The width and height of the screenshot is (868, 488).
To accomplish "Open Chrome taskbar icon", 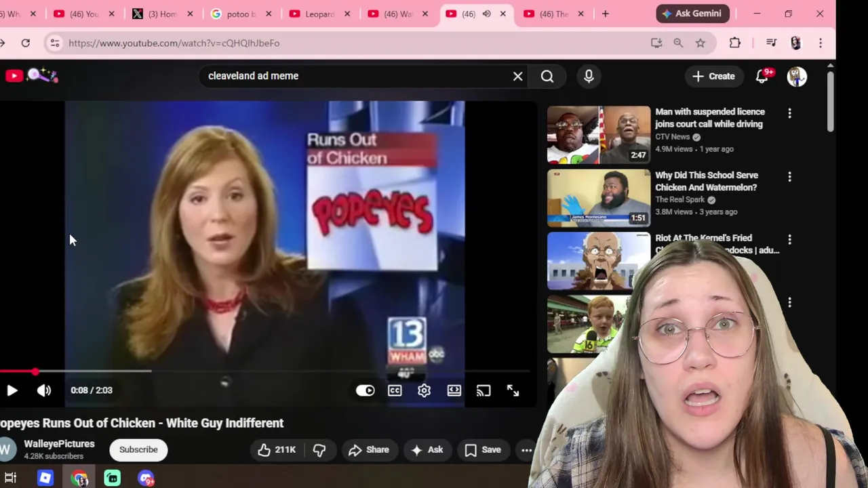I will point(79,479).
